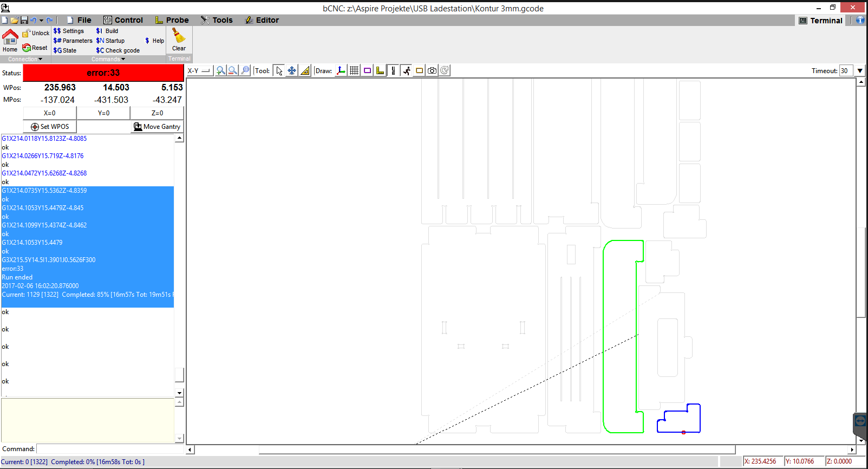
Task: Zoom in on the canvas
Action: click(x=221, y=70)
